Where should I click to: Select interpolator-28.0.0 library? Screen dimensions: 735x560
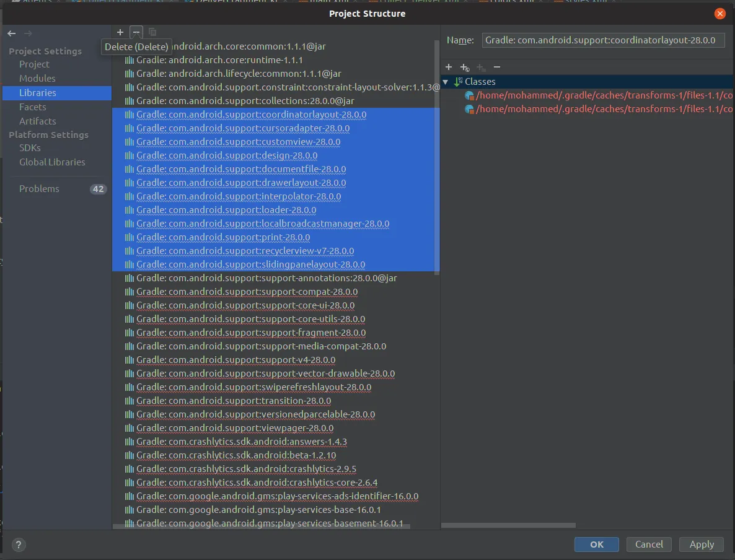(276, 196)
